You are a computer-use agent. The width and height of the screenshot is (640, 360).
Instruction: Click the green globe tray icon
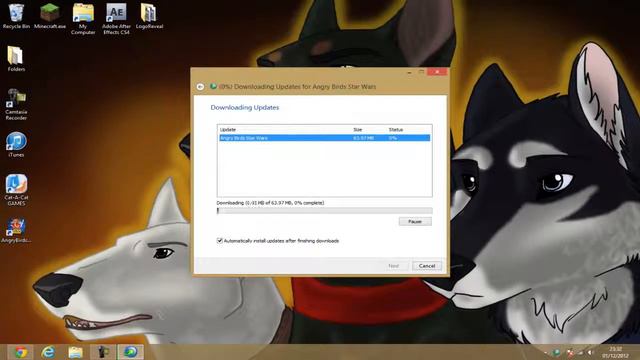point(557,352)
